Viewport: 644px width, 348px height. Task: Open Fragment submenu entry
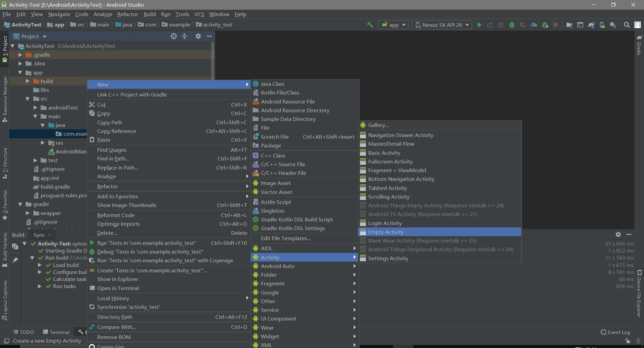pyautogui.click(x=305, y=283)
